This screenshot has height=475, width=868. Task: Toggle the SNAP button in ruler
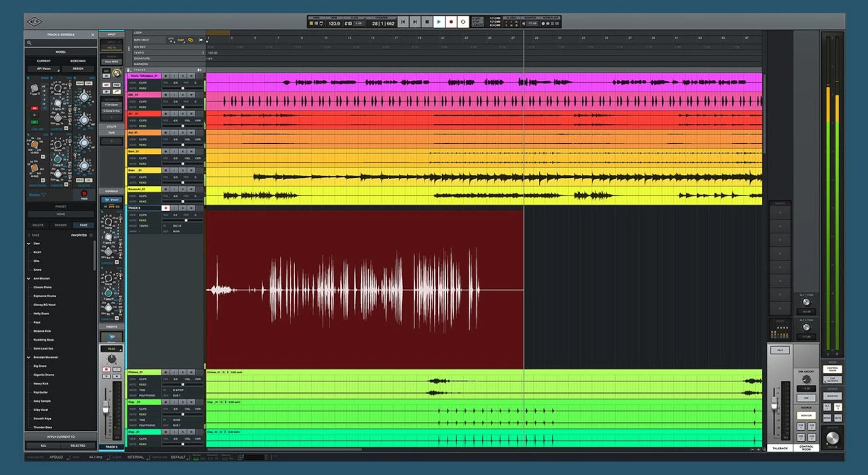[180, 40]
